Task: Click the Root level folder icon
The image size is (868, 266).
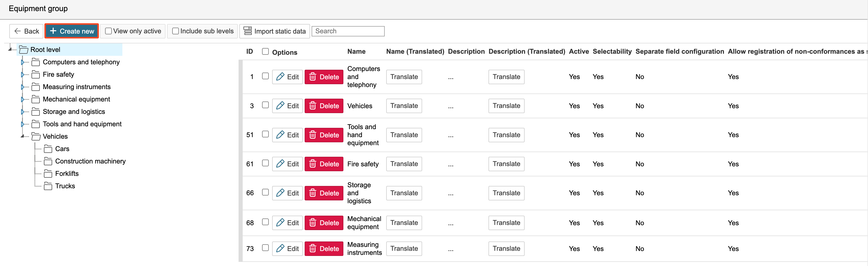Action: tap(23, 50)
